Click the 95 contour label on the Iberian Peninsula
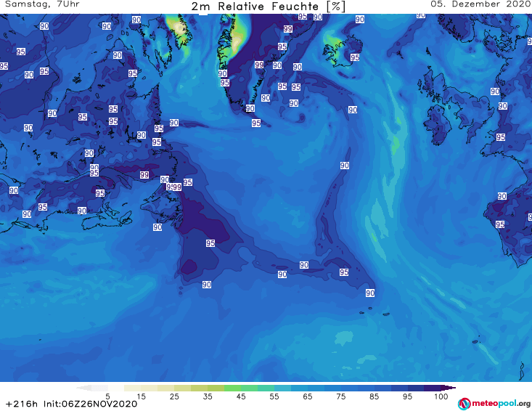This screenshot has height=411, width=532. [x=500, y=224]
